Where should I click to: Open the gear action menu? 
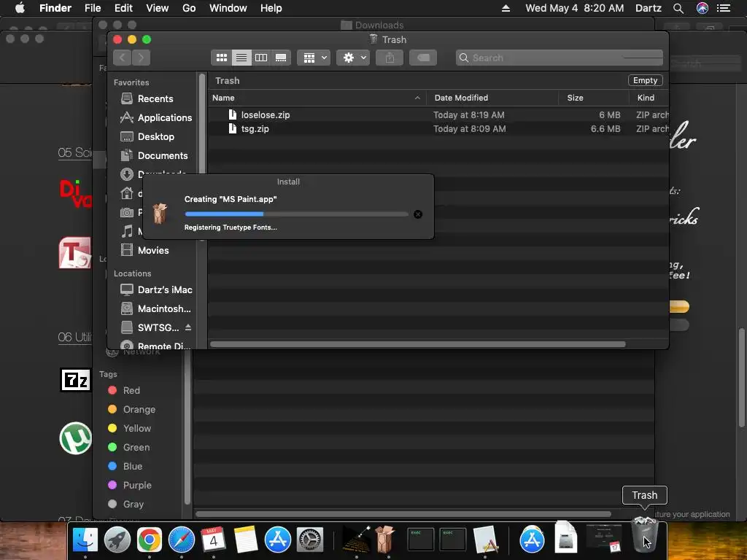coord(353,58)
